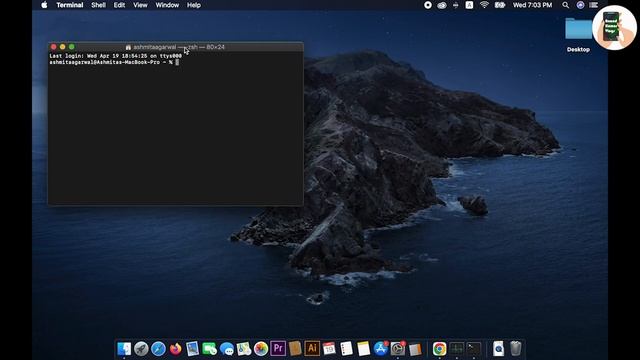Screen dimensions: 640x360
Task: Open the View menu
Action: 140,5
